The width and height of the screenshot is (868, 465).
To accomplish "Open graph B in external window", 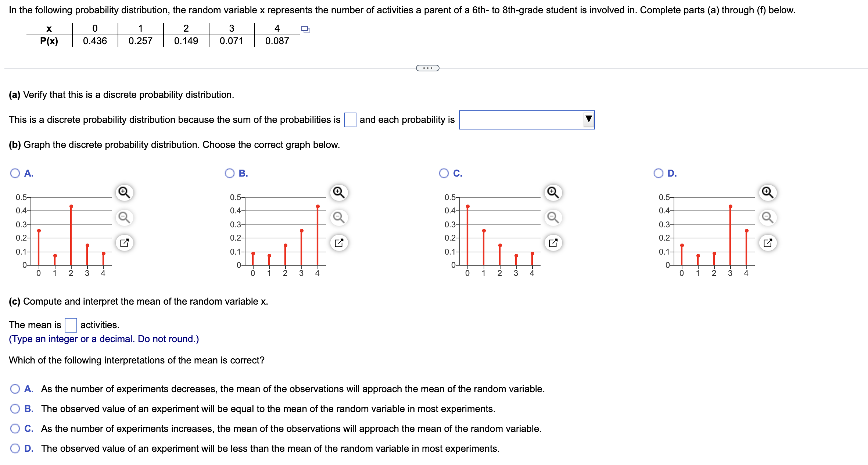I will coord(339,242).
